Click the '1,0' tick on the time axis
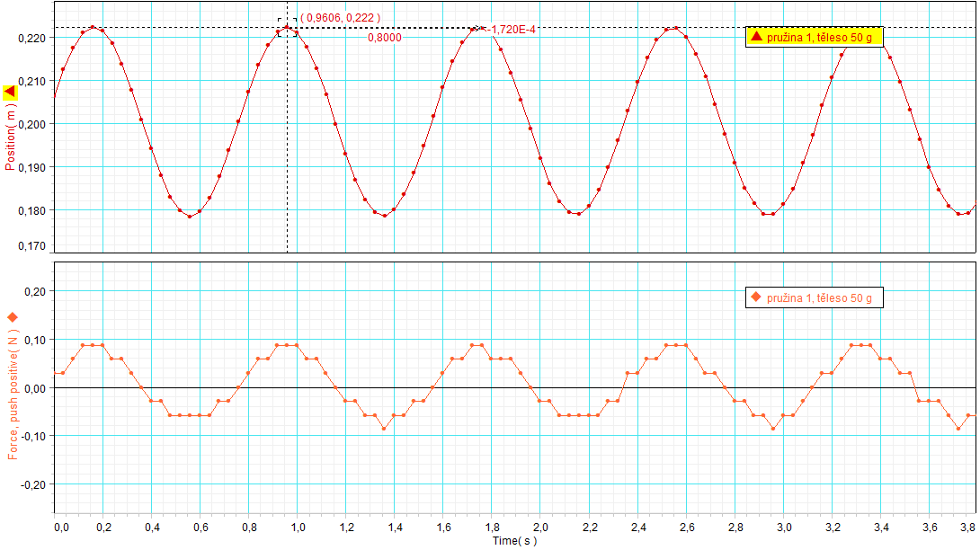Viewport: 980px width, 550px height. tap(298, 528)
